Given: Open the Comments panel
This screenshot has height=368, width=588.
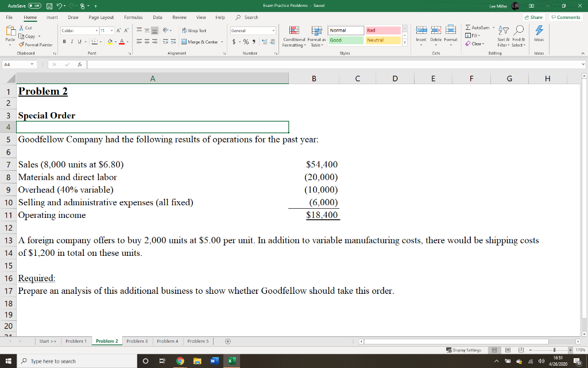Looking at the screenshot, I should pos(566,17).
